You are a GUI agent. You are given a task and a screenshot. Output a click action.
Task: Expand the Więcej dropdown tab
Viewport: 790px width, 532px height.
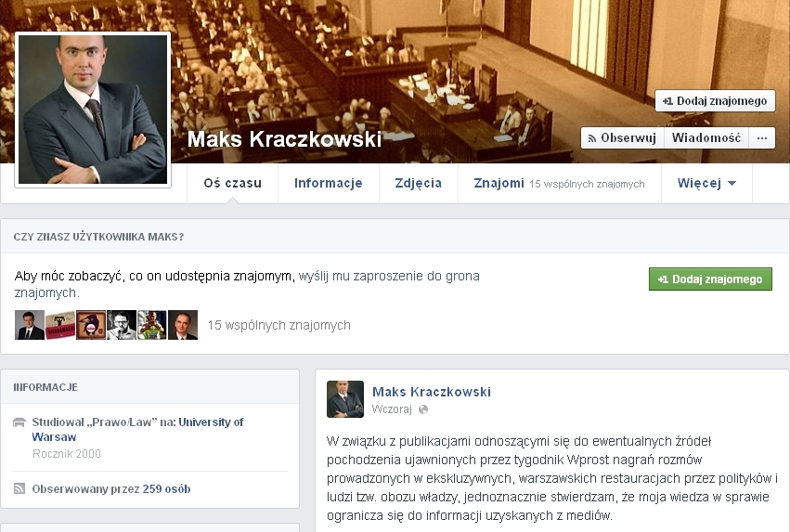coord(706,184)
